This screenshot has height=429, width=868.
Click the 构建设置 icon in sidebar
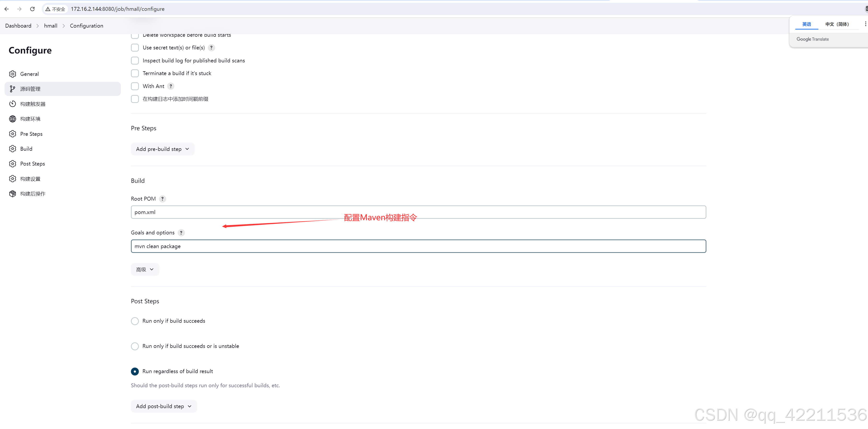pos(13,179)
